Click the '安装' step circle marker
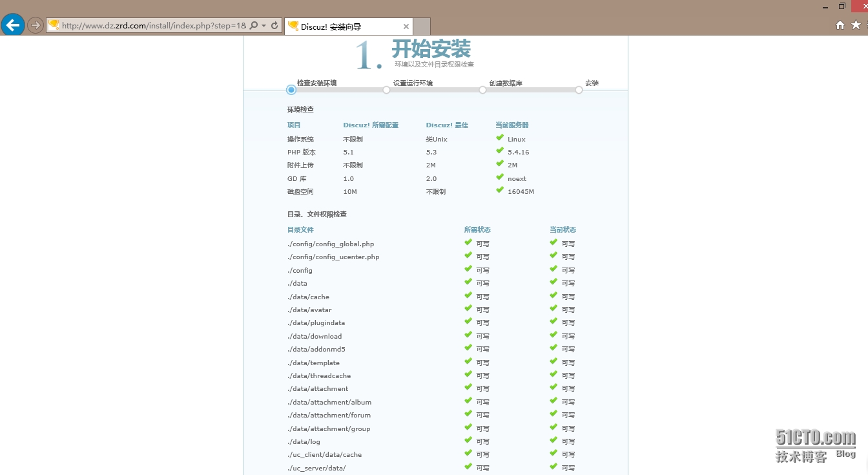 579,90
